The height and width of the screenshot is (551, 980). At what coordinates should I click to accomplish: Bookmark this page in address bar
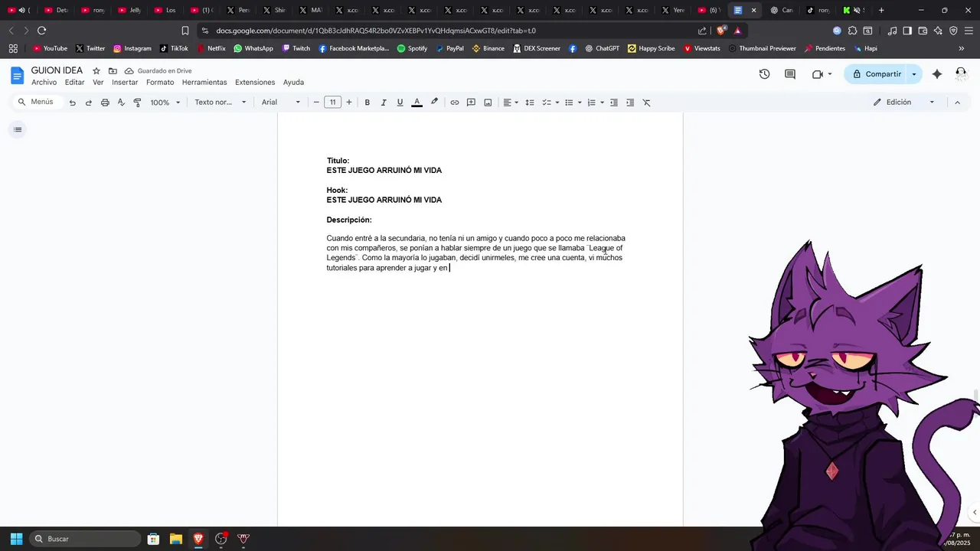[185, 31]
